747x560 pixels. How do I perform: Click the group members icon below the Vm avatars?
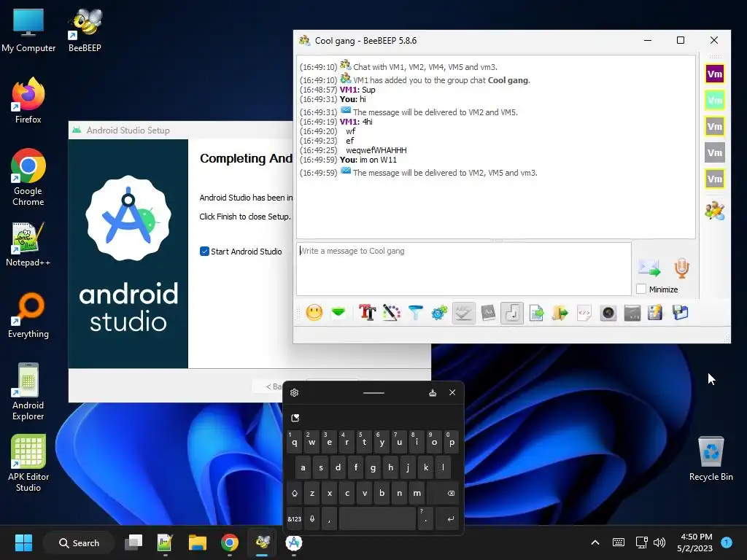pyautogui.click(x=715, y=211)
